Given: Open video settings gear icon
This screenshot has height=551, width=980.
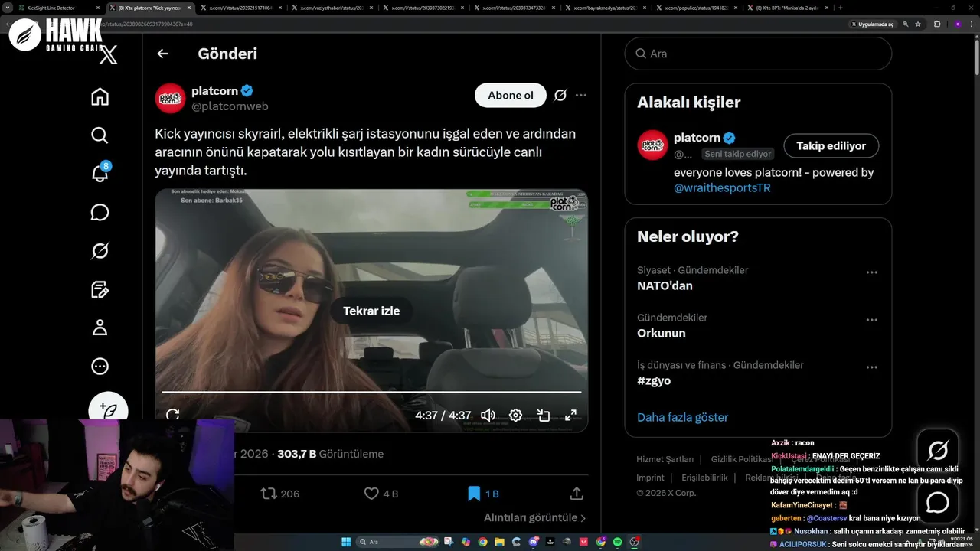Looking at the screenshot, I should [515, 416].
